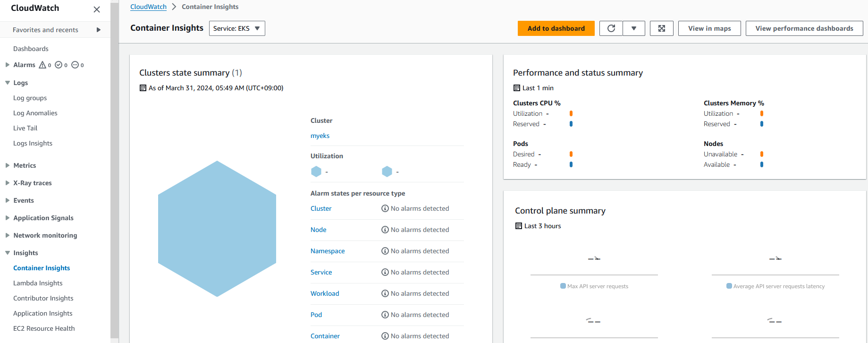
Task: Click info icon in Pod alarm row
Action: [385, 315]
